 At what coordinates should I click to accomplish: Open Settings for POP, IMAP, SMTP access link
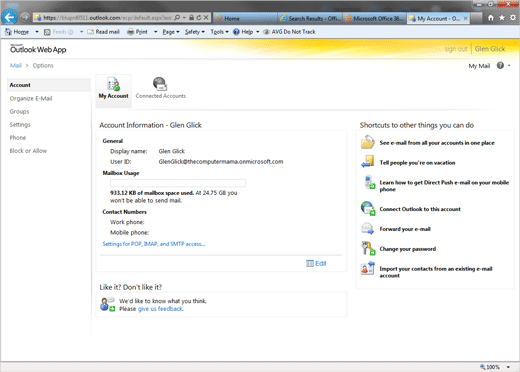pyautogui.click(x=154, y=244)
